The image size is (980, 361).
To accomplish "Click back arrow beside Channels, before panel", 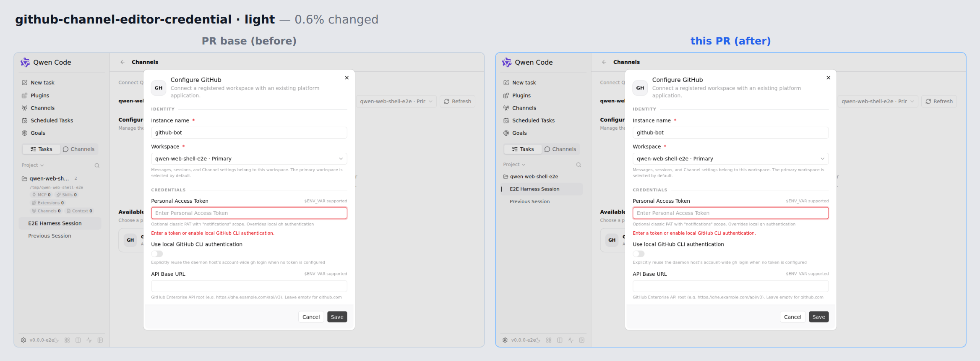I will (x=122, y=62).
